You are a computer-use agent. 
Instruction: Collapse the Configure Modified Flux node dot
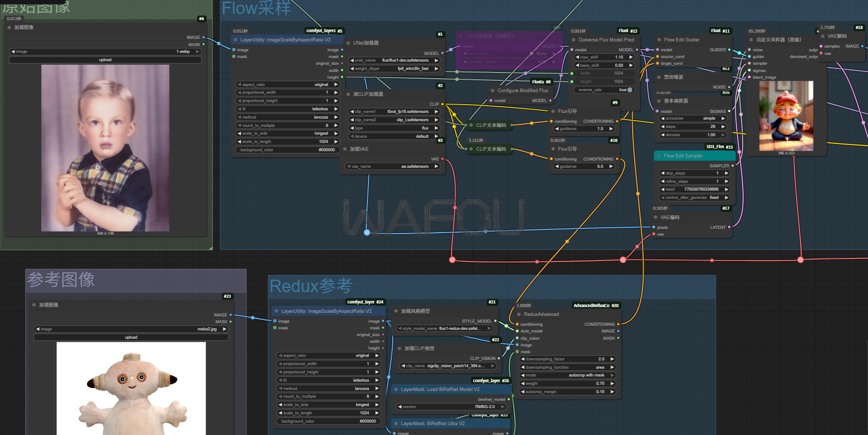coord(493,91)
